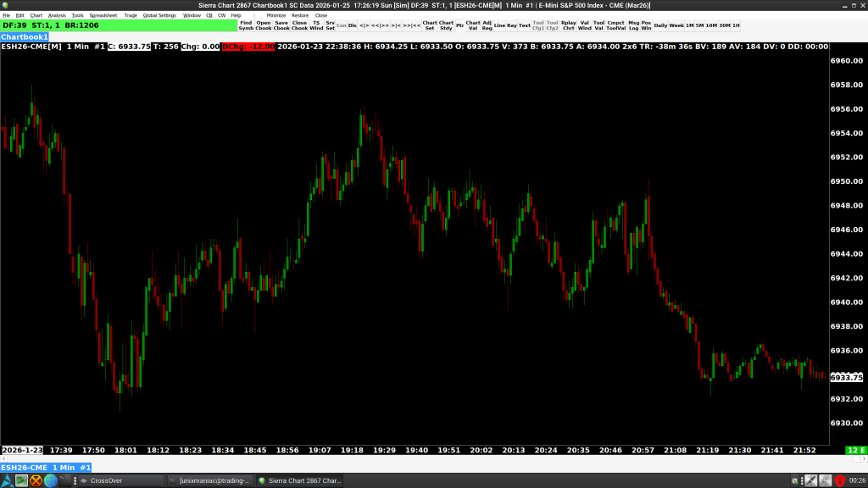Open a chartbook with Open Cbook
This screenshot has height=488, width=868.
point(264,25)
